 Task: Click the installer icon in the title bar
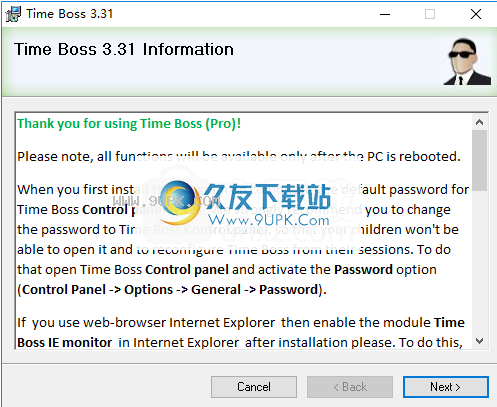coord(13,14)
